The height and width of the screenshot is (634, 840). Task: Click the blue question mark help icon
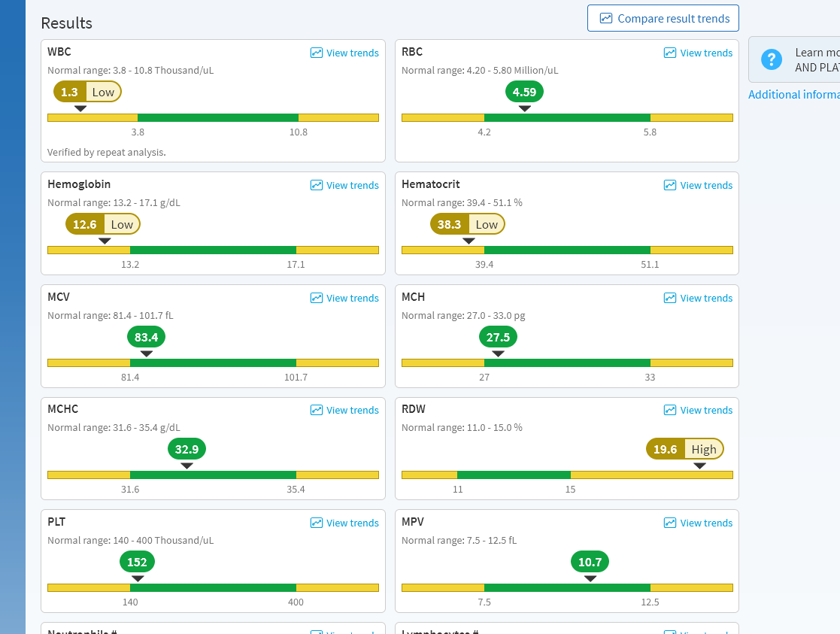coord(772,59)
